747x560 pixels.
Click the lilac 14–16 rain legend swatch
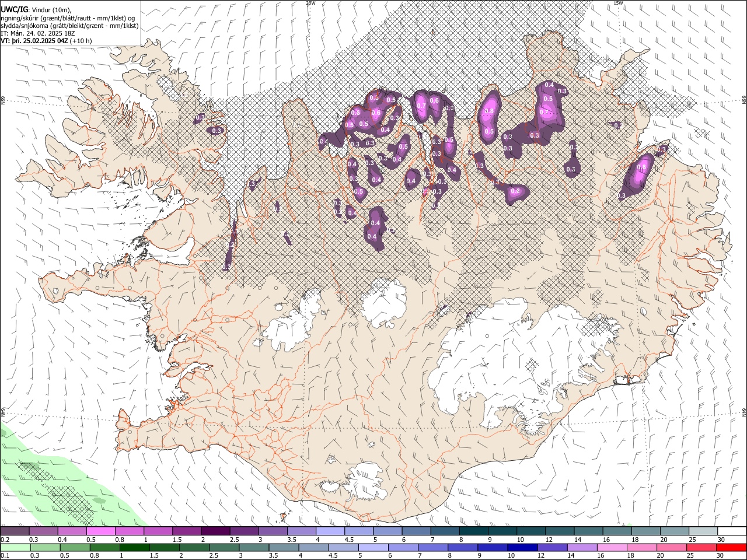point(582,547)
